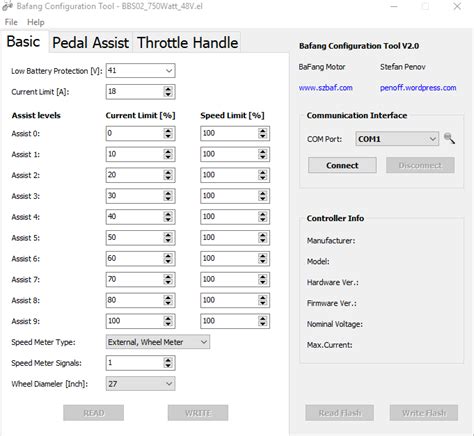Decrease Assist 6 speed limit percent
474x436 pixels.
pyautogui.click(x=263, y=262)
